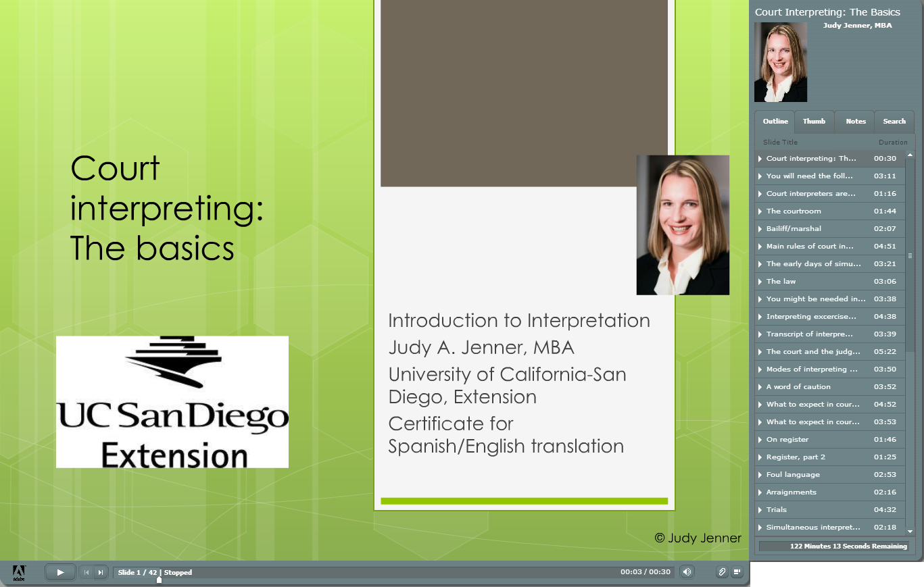Screen dimensions: 924x587
Task: Expand the 'Main rules of court in...' arrow
Action: tap(760, 247)
